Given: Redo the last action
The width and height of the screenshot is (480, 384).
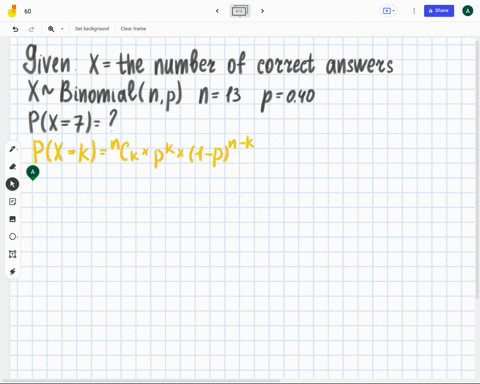Looking at the screenshot, I should point(31,29).
